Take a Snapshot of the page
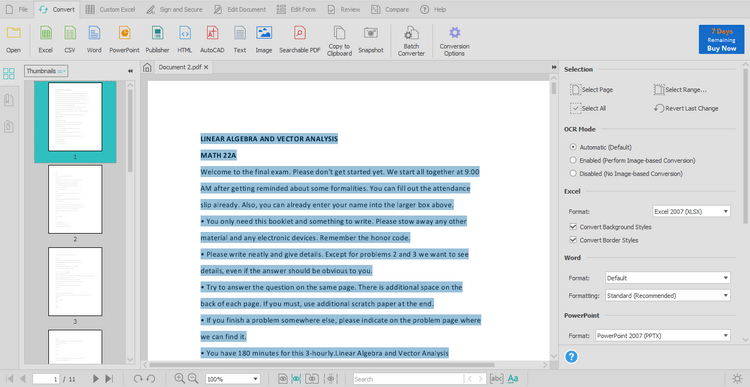Screen dimensions: 750x387 [371, 39]
